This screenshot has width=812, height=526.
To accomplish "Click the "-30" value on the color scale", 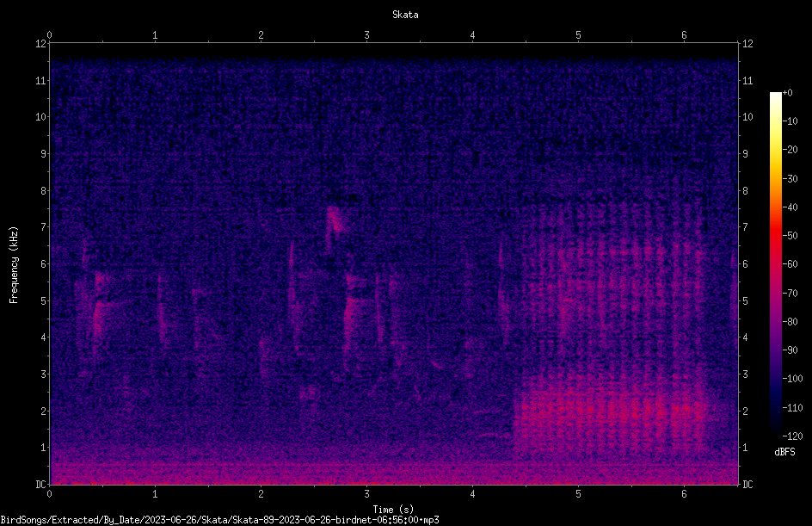I will coord(790,179).
